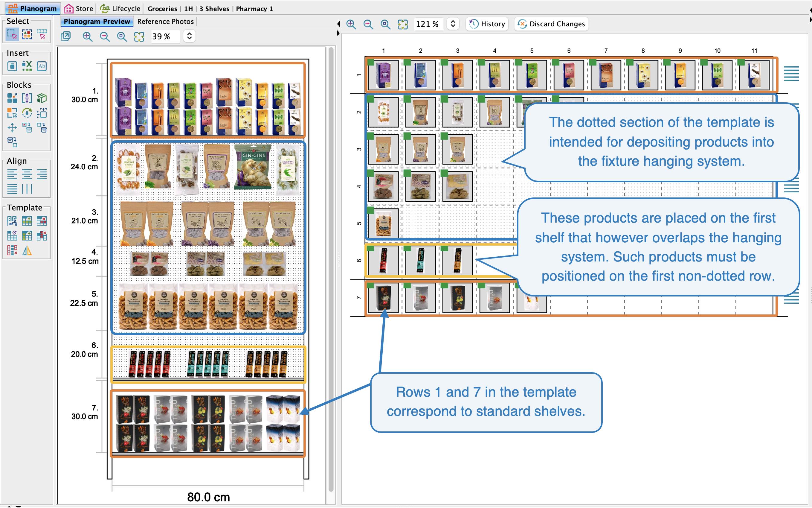Open the Planogram tab
This screenshot has height=508, width=812.
[33, 8]
